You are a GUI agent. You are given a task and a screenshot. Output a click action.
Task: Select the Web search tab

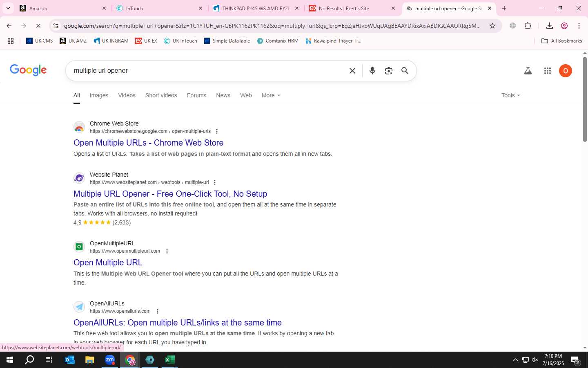pos(246,95)
